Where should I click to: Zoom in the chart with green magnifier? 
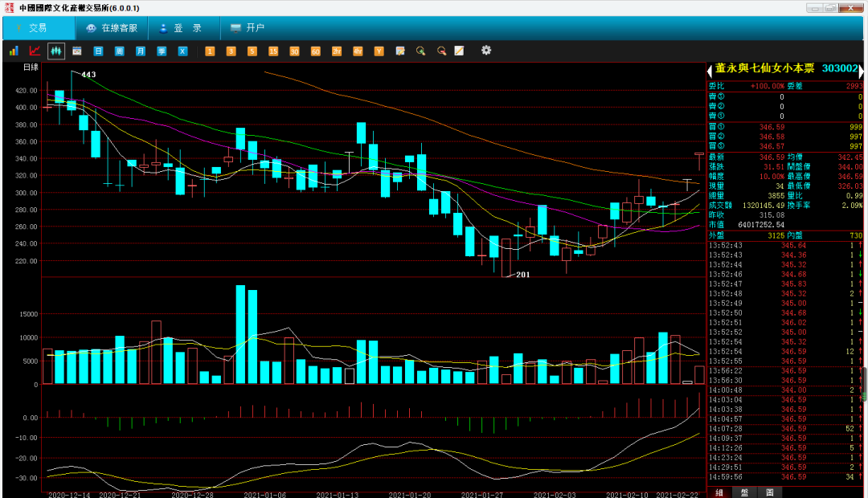coord(420,51)
